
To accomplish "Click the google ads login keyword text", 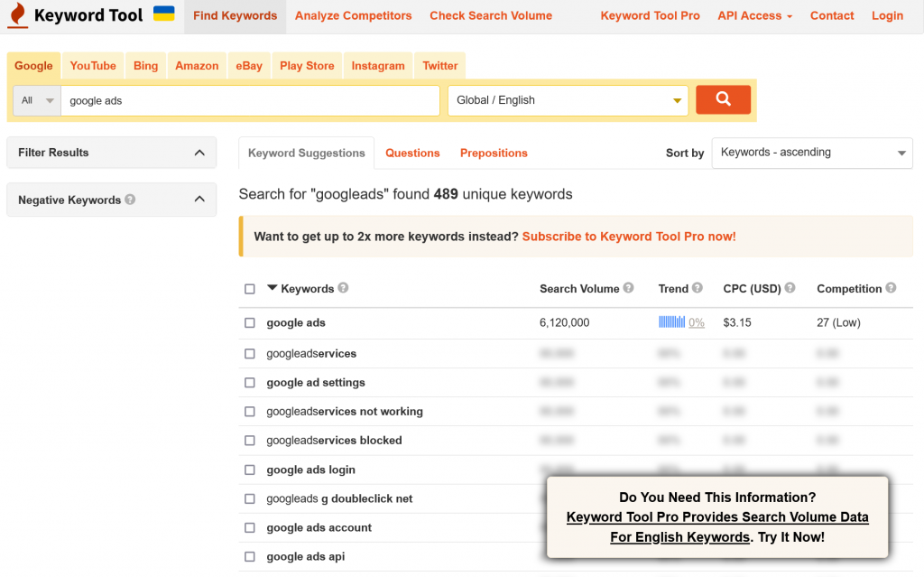I will coord(310,470).
